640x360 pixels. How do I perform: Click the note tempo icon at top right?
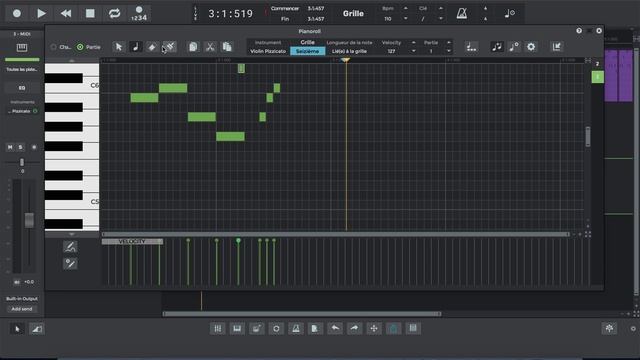(x=509, y=13)
